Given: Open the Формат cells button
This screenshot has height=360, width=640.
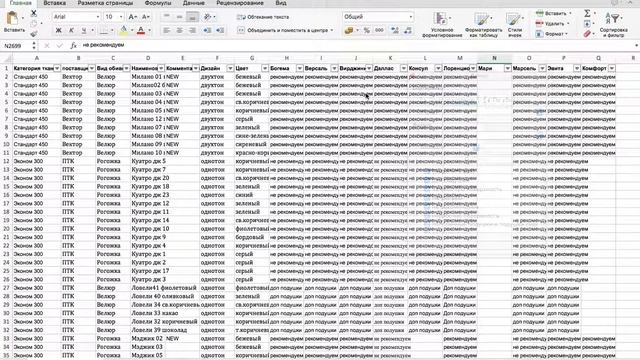Looking at the screenshot, I should click(552, 34).
